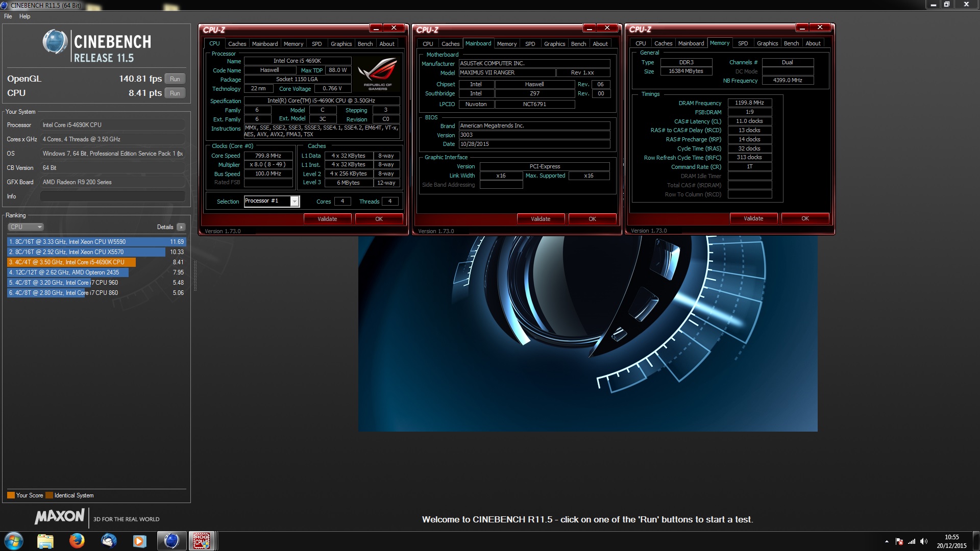Image resolution: width=980 pixels, height=551 pixels.
Task: Click Validate in middle CPU-Z window
Action: click(x=541, y=219)
